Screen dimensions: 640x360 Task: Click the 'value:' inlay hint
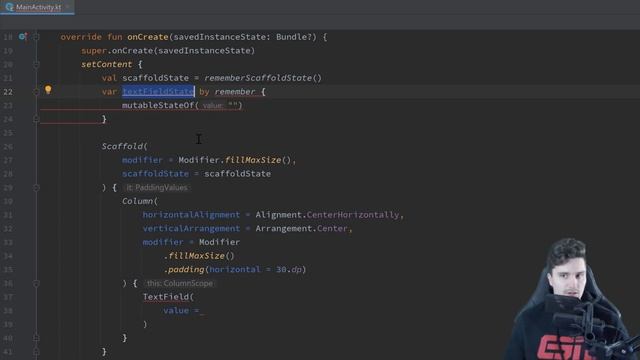[x=213, y=106]
